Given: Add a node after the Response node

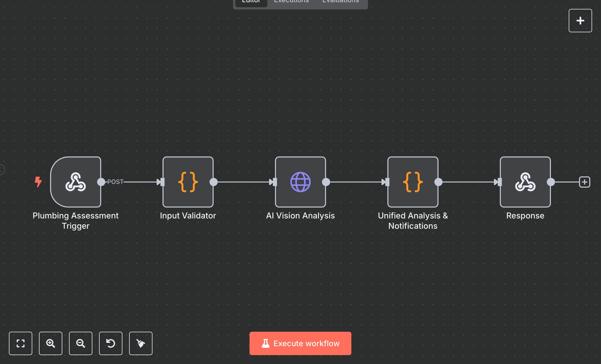Looking at the screenshot, I should pos(585,182).
